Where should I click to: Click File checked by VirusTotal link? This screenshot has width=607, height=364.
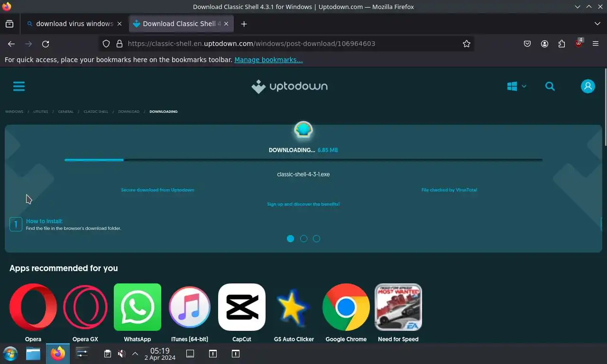(x=449, y=190)
